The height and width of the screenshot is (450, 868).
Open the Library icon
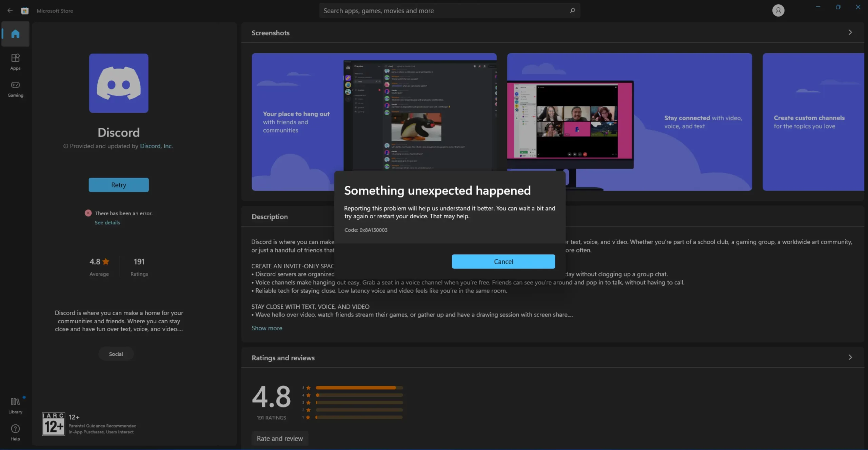[15, 402]
